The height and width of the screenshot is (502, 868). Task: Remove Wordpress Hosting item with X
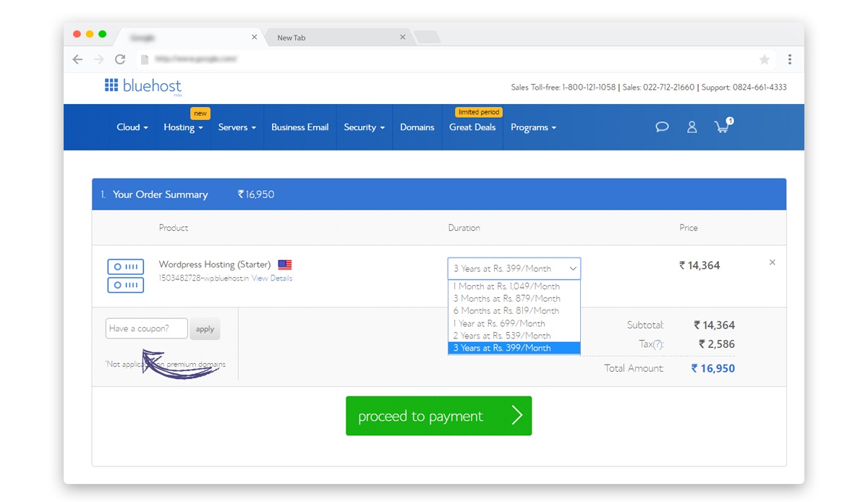click(x=772, y=263)
